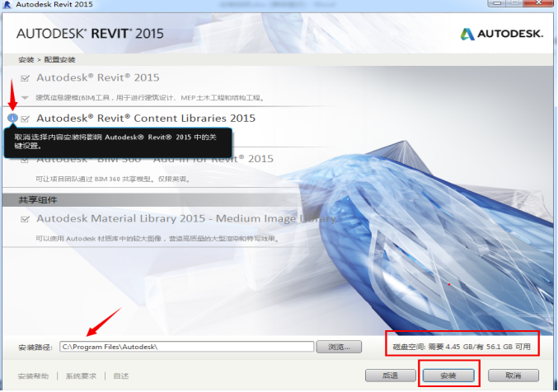The height and width of the screenshot is (392, 558).
Task: Click the 安装路径 label
Action: (35, 348)
